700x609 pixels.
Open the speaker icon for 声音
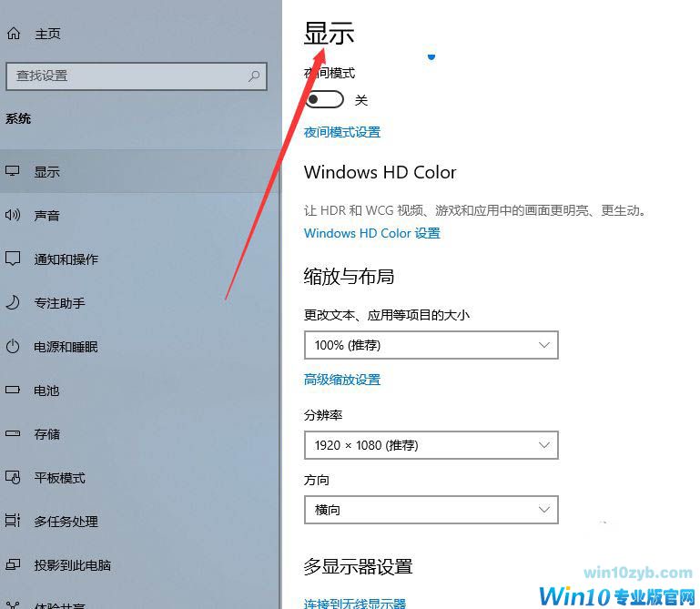click(x=13, y=215)
